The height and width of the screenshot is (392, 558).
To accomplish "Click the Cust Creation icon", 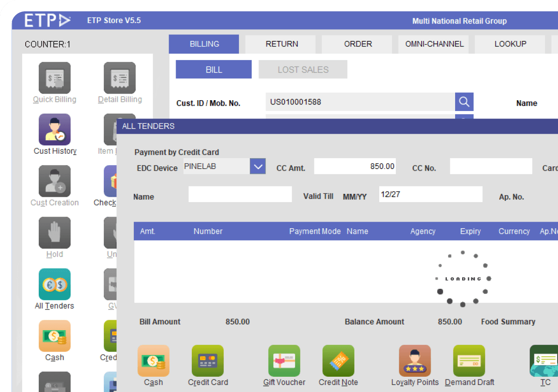I will coord(54,181).
